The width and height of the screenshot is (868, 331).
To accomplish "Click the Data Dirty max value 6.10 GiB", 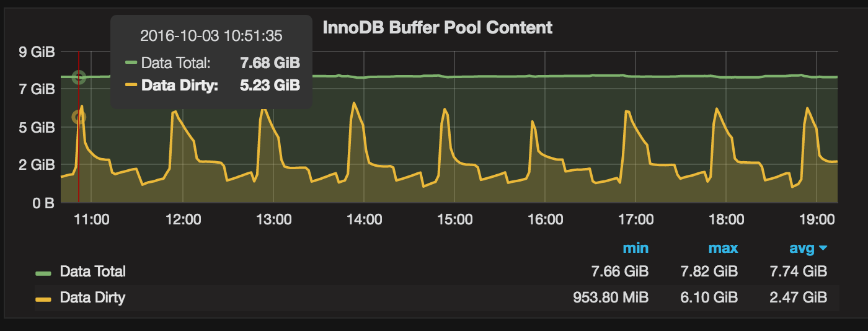I will tap(717, 298).
